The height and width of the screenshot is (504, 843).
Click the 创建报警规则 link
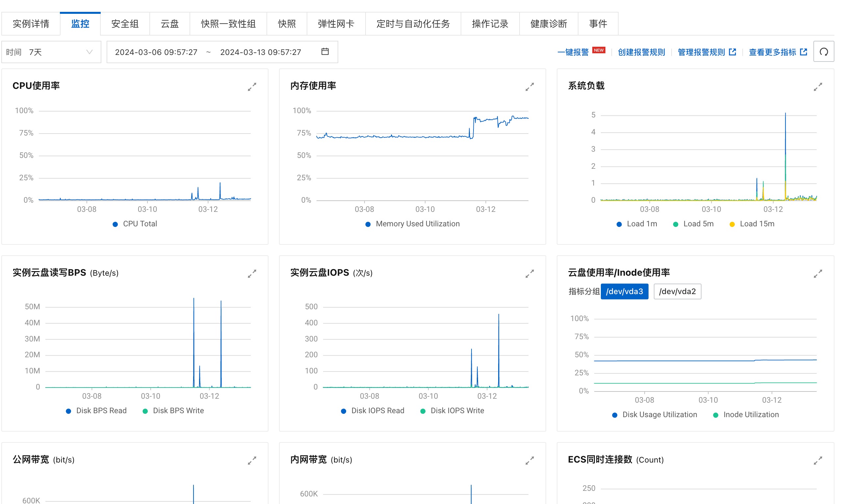(641, 52)
